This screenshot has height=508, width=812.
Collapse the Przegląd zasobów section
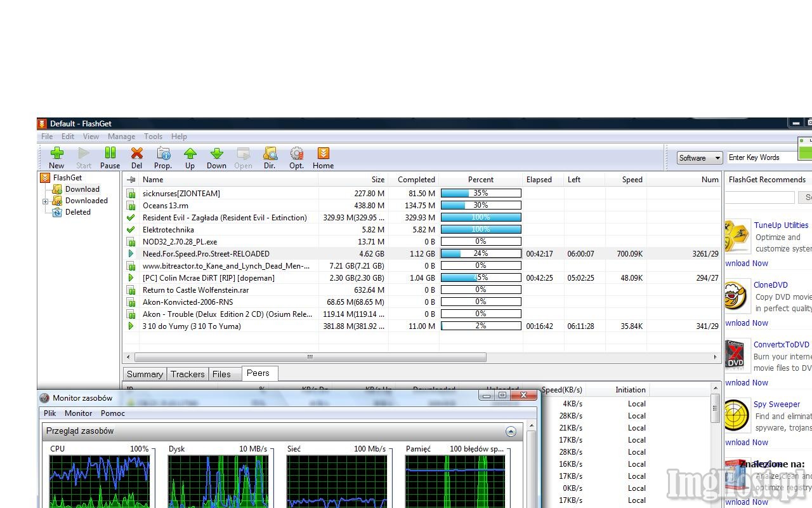[x=511, y=431]
